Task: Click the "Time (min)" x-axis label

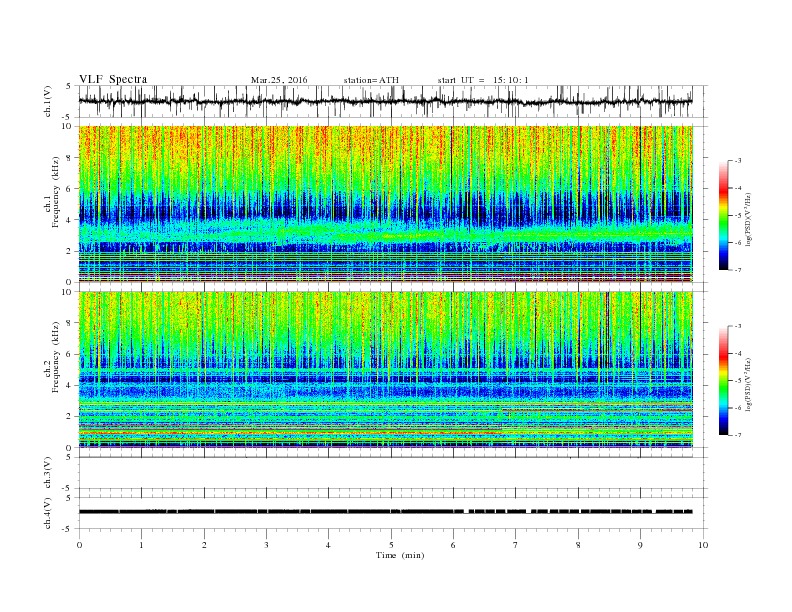Action: 400,555
